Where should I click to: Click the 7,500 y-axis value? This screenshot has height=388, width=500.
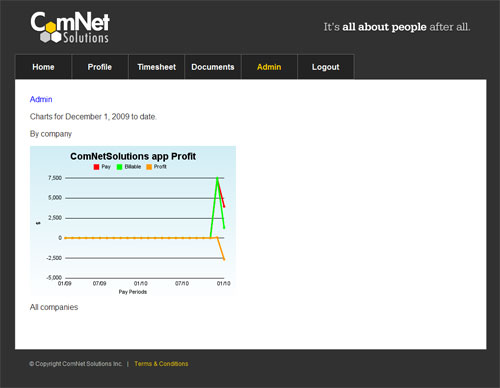(x=55, y=178)
